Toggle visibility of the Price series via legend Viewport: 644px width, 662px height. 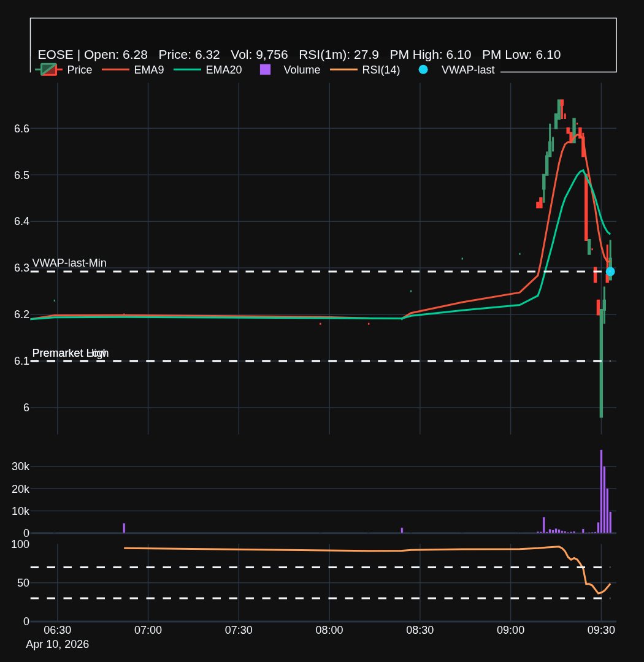[48, 69]
